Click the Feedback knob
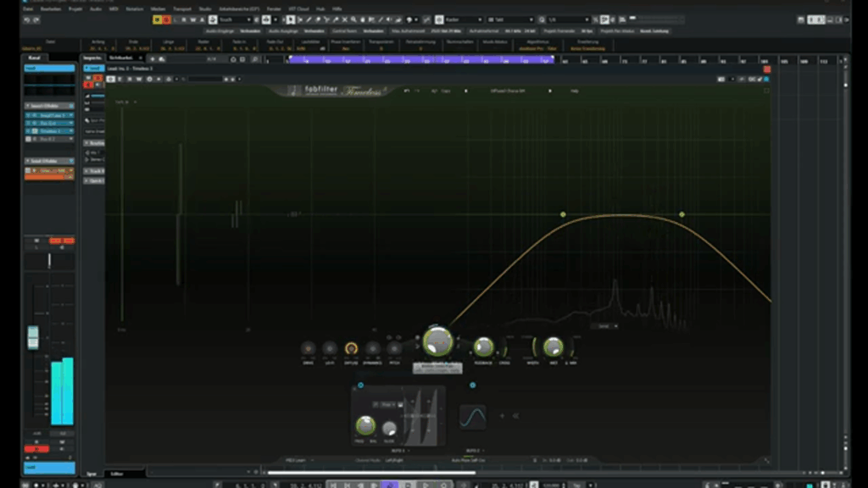Viewport: 868px width, 488px height. [483, 347]
